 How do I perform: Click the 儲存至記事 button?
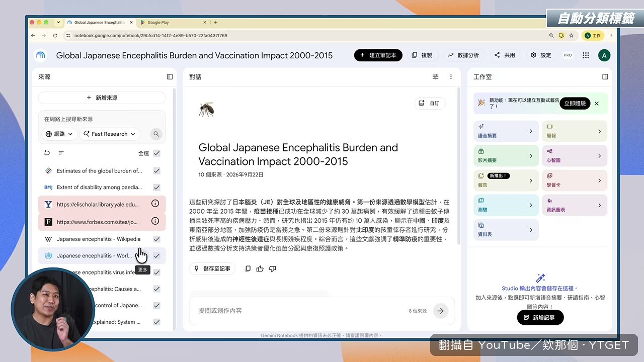(x=212, y=269)
